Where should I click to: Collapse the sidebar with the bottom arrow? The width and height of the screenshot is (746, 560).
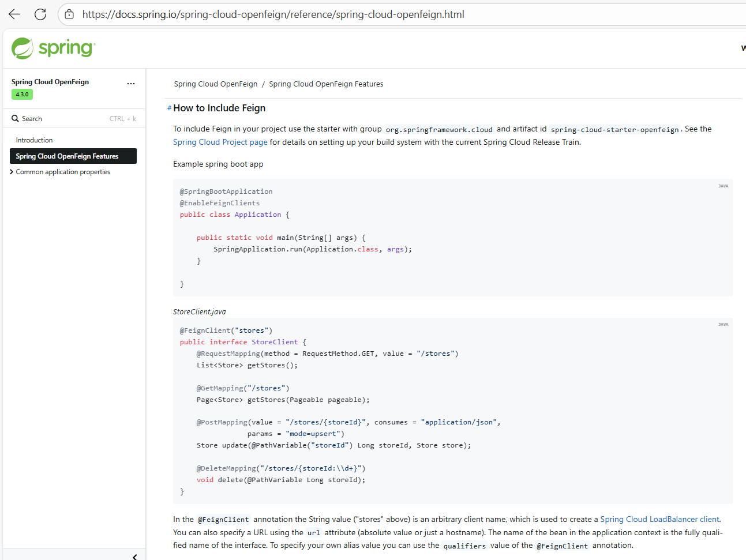[x=134, y=557]
